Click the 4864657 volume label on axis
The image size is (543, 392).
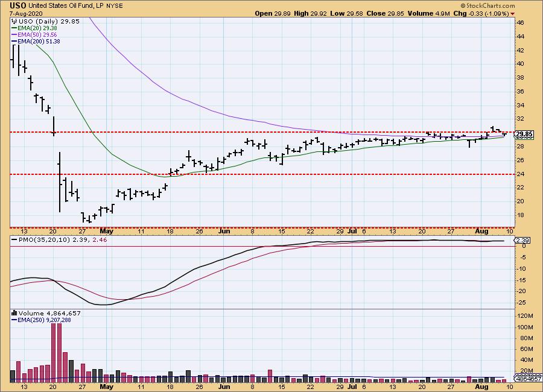(528, 379)
